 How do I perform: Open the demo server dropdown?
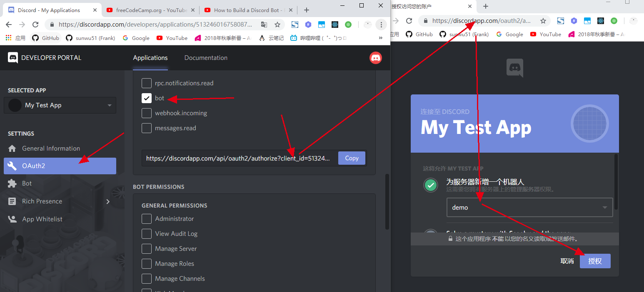point(529,208)
